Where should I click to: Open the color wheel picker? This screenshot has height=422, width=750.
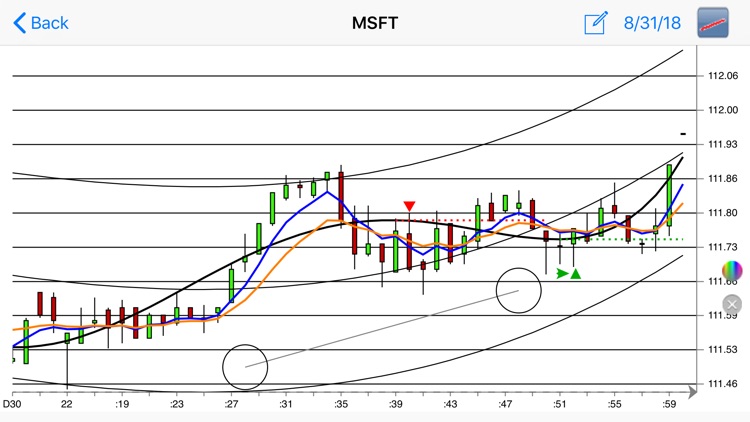coord(732,270)
